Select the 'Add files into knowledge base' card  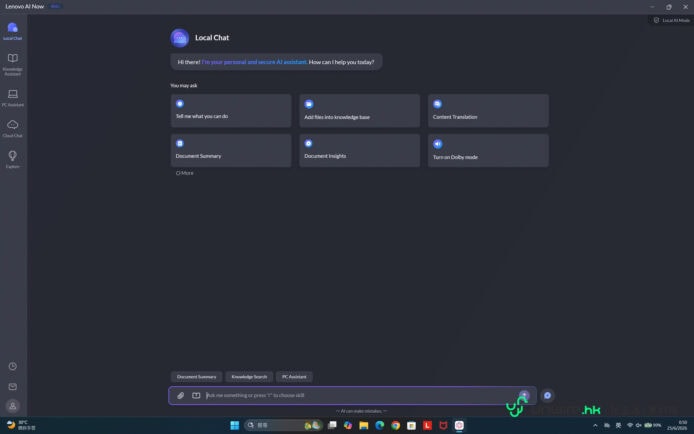(x=359, y=111)
